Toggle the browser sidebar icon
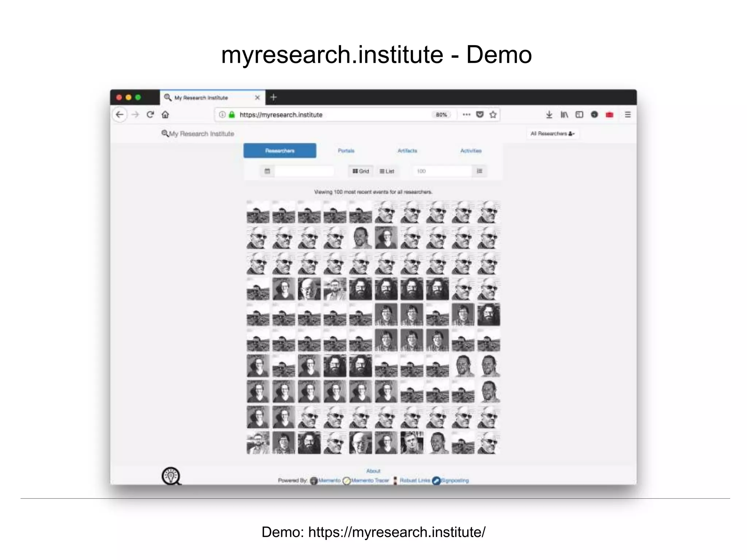 coord(579,114)
